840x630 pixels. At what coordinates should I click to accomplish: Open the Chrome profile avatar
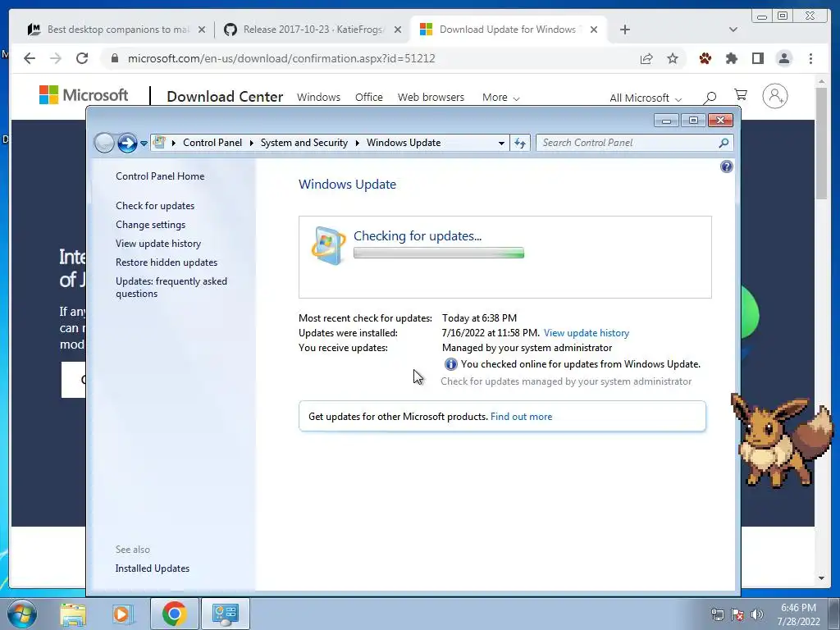[784, 58]
